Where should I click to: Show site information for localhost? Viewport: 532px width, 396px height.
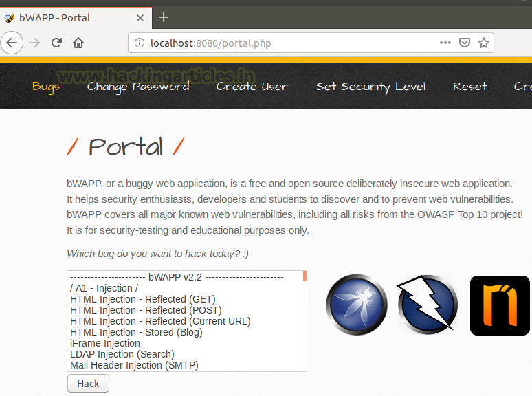tap(139, 43)
